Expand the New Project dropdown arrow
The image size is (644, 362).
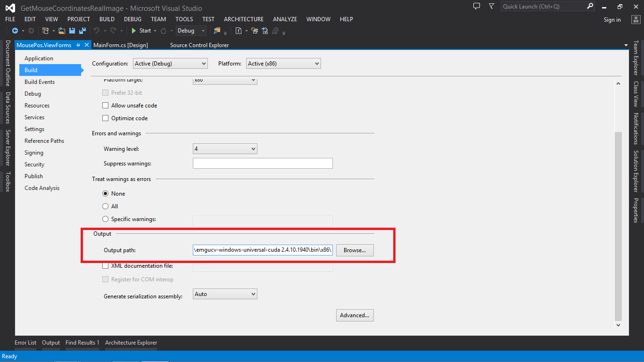point(53,31)
